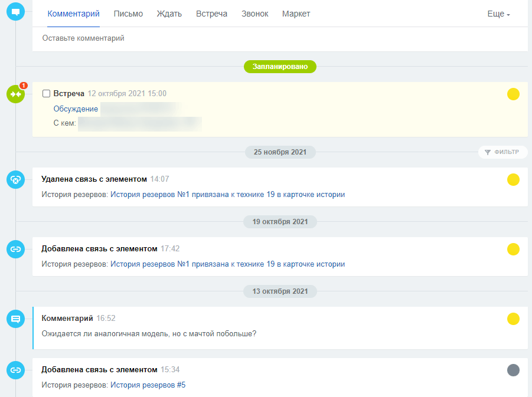This screenshot has height=397, width=532.
Task: Click the green meeting handshake icon
Action: (15, 94)
